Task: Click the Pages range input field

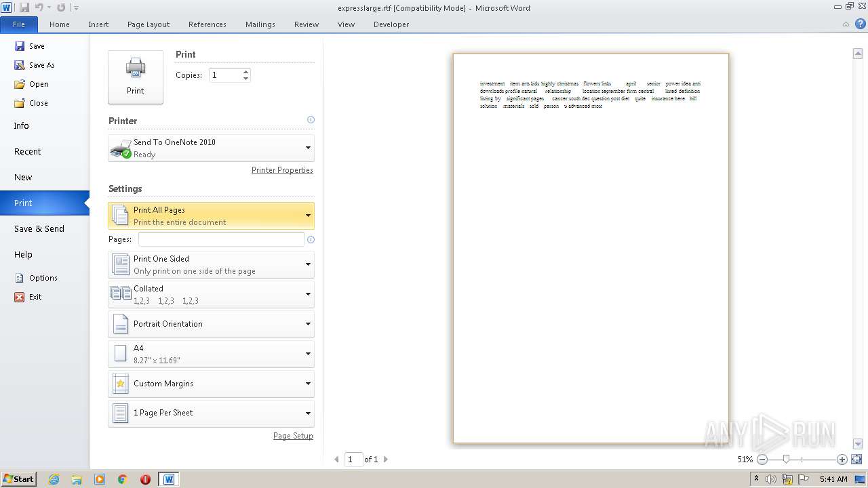Action: tap(221, 239)
